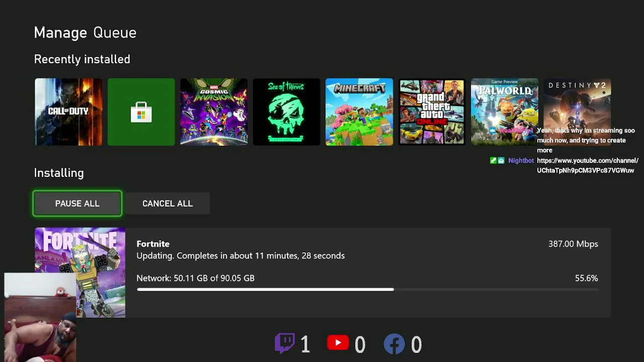The height and width of the screenshot is (362, 644).
Task: Pause all installing downloads
Action: point(77,204)
